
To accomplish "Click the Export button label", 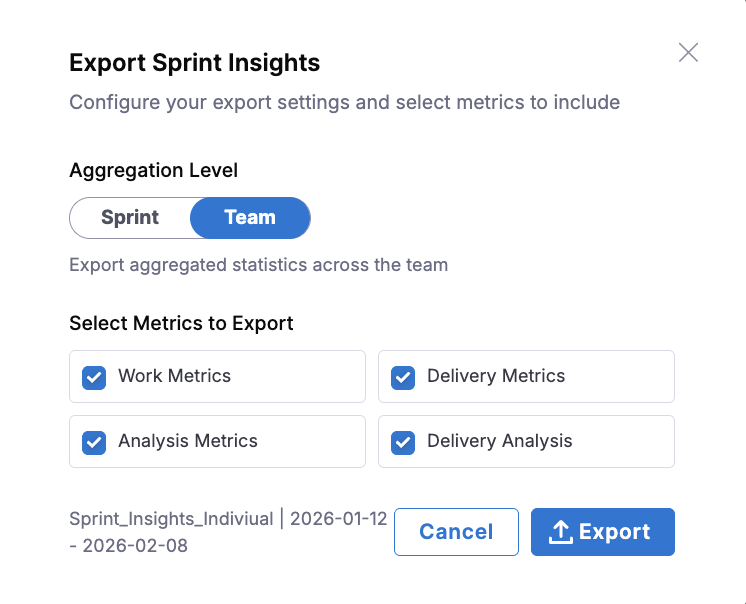I will [614, 532].
